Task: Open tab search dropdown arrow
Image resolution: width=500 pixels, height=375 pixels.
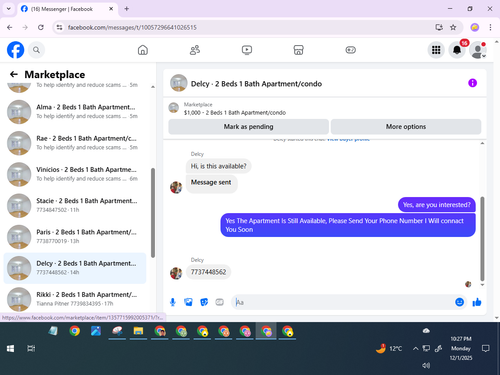Action: coord(9,9)
